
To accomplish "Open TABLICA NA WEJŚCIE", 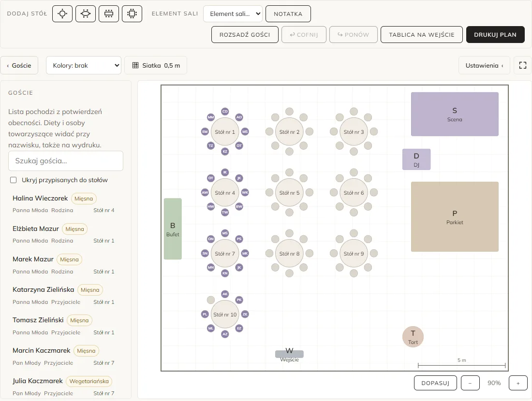I will (x=422, y=35).
